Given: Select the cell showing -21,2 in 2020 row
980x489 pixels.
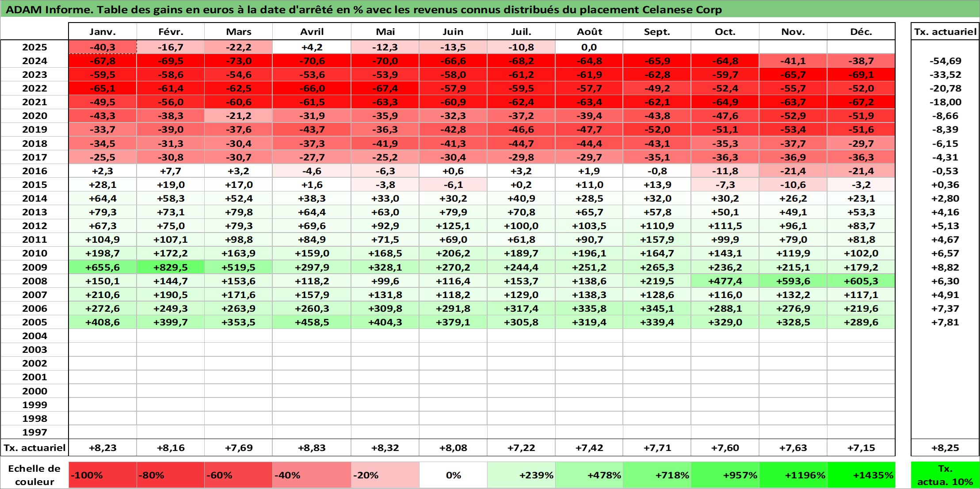Looking at the screenshot, I should (238, 115).
